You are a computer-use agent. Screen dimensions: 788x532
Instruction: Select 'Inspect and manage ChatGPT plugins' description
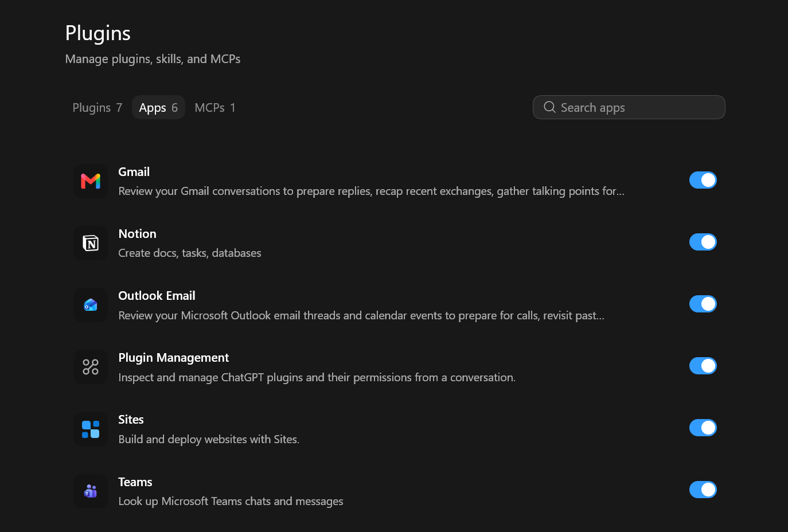pyautogui.click(x=317, y=377)
